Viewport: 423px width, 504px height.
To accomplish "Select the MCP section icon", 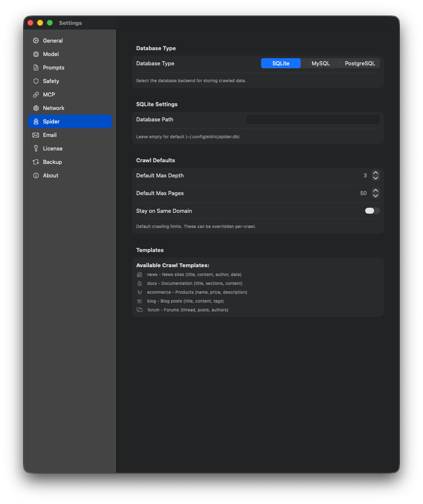I will [x=36, y=94].
